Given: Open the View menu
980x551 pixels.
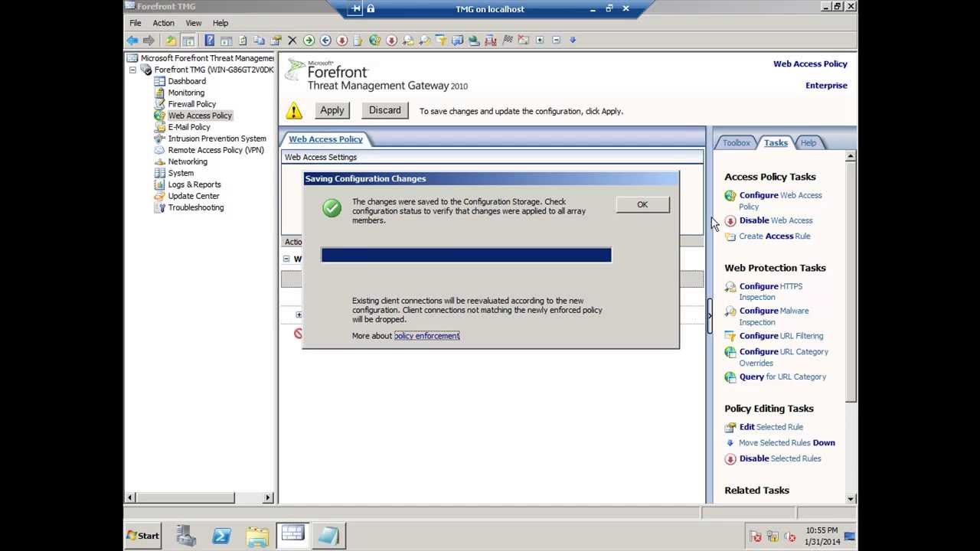Looking at the screenshot, I should [x=194, y=23].
